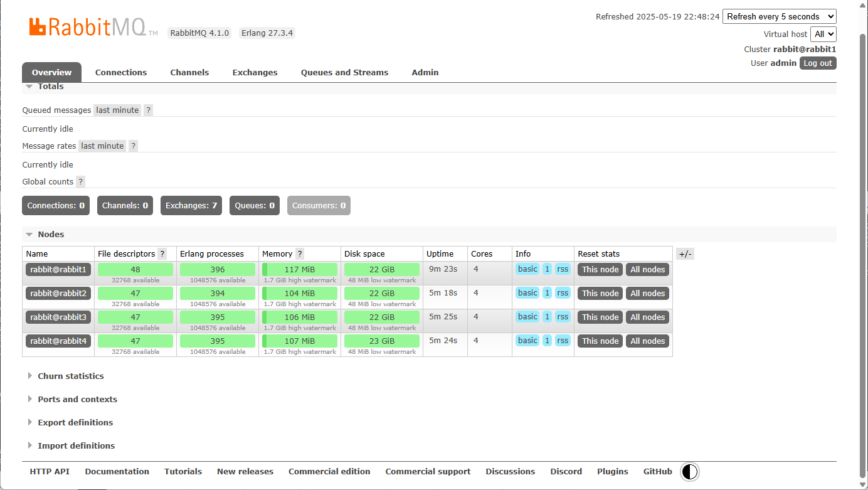Click the +/- column selector

coord(685,254)
